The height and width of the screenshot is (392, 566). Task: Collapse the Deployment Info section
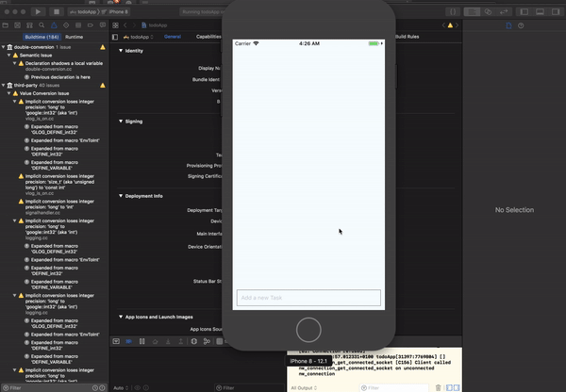(x=121, y=195)
